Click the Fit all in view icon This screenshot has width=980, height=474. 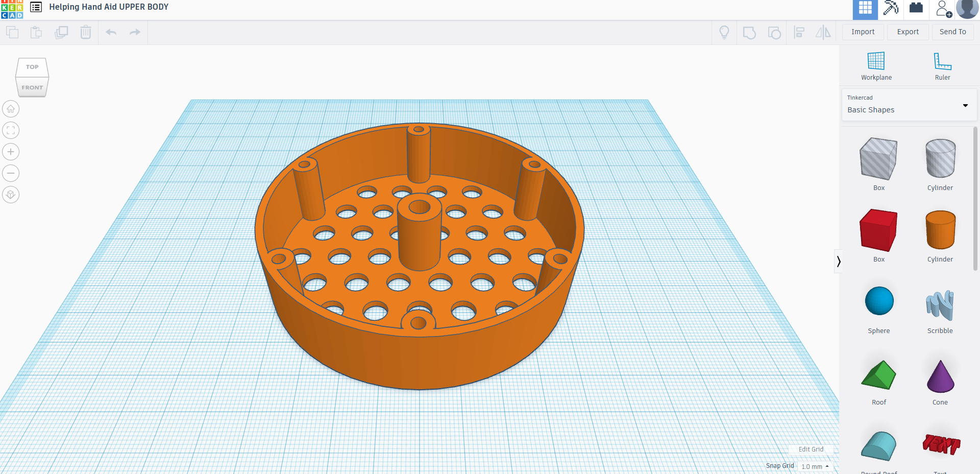coord(11,130)
